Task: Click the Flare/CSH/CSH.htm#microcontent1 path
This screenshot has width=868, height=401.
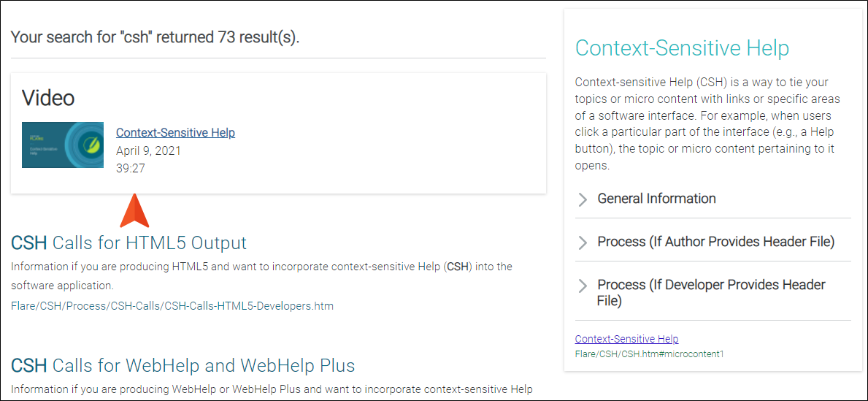Action: coord(649,354)
